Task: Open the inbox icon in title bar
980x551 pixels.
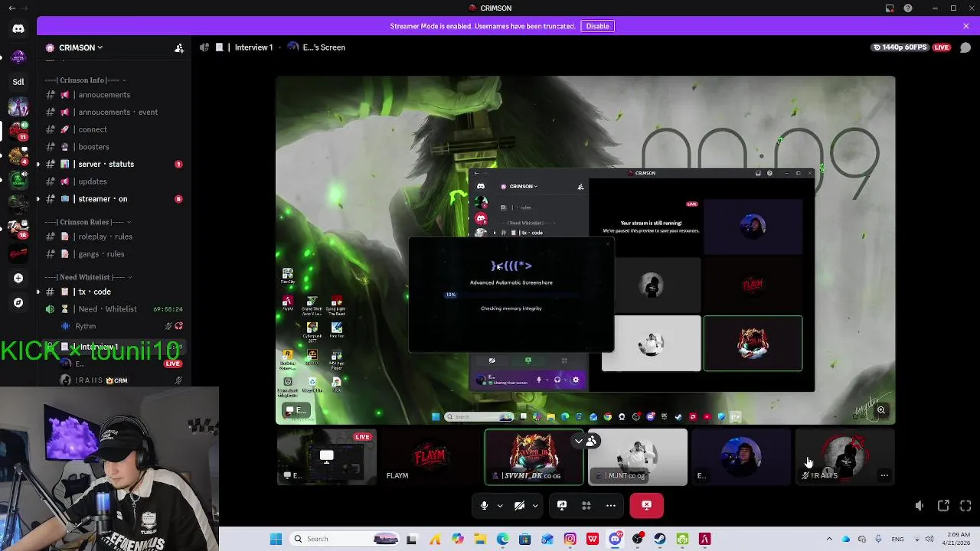Action: (889, 8)
